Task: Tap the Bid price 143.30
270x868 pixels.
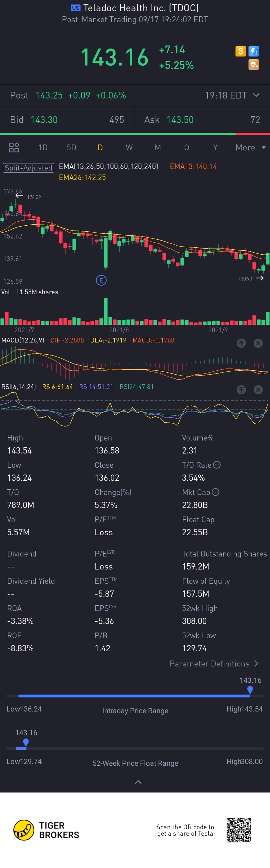Action: (44, 119)
